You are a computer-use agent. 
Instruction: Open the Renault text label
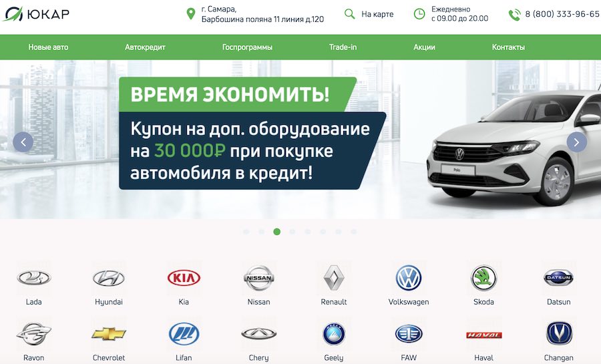click(x=334, y=302)
